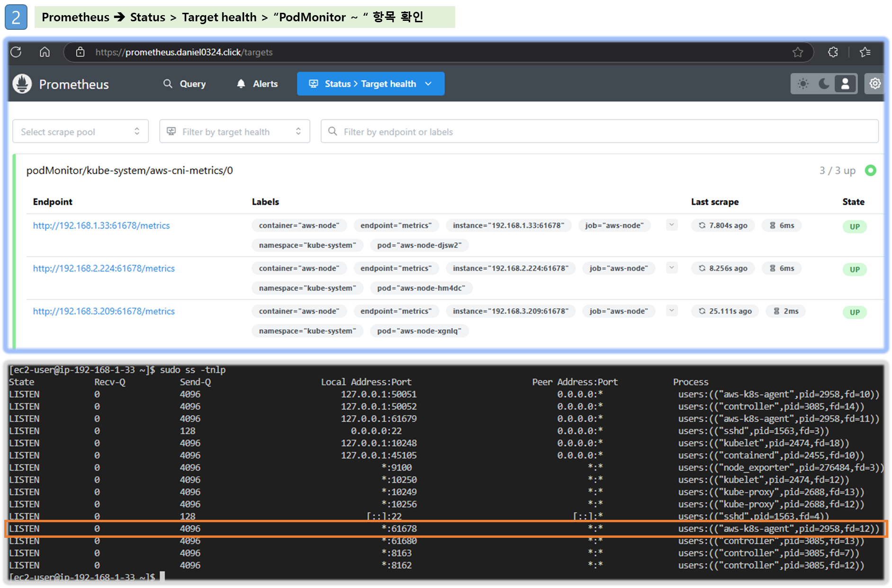Open the Select scrape pool dropdown
The width and height of the screenshot is (892, 588).
[x=81, y=132]
